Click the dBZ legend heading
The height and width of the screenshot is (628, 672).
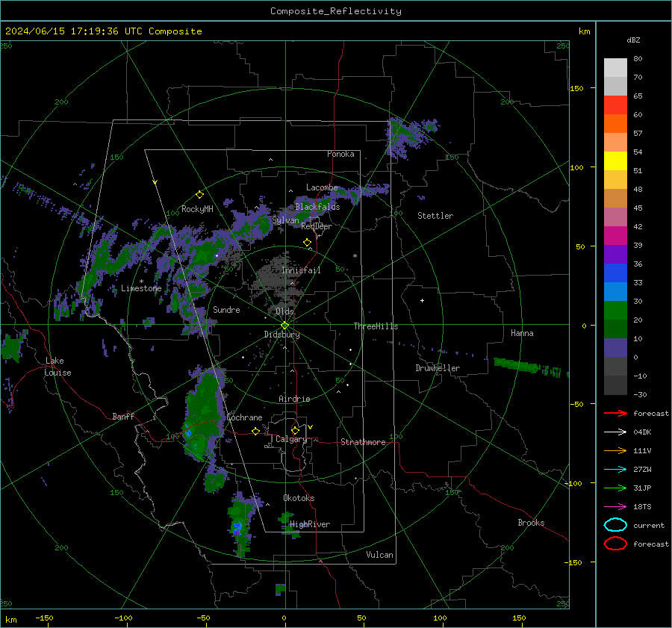[633, 40]
